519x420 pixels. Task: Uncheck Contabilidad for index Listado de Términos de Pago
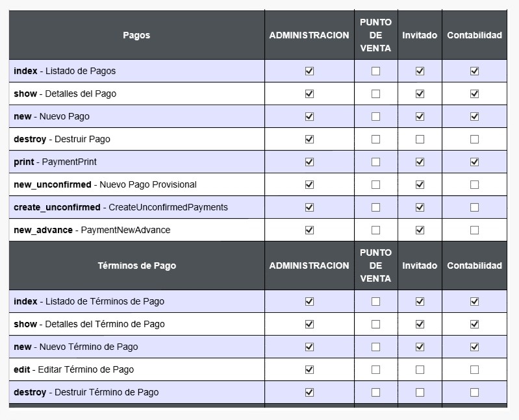[x=474, y=302]
